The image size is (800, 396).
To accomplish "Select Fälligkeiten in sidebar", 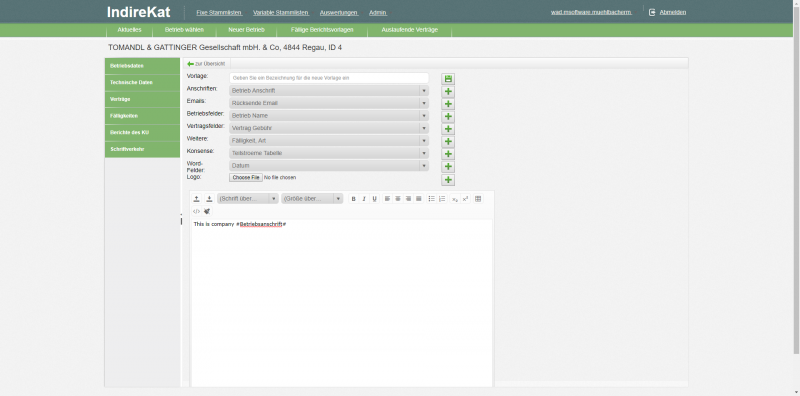I will click(142, 116).
